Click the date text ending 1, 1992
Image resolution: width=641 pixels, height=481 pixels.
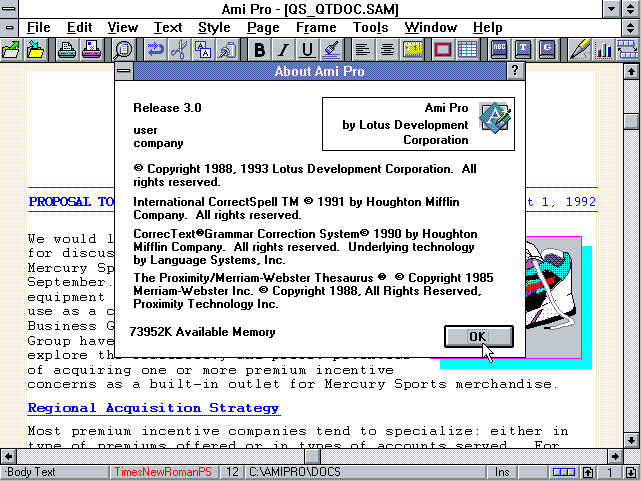coord(561,202)
